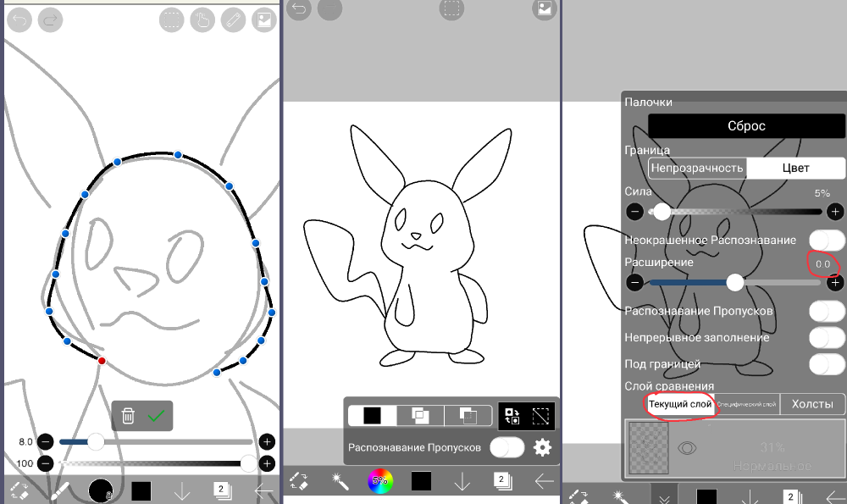This screenshot has height=504, width=847.
Task: Select the Текущий слой tab
Action: tap(680, 404)
